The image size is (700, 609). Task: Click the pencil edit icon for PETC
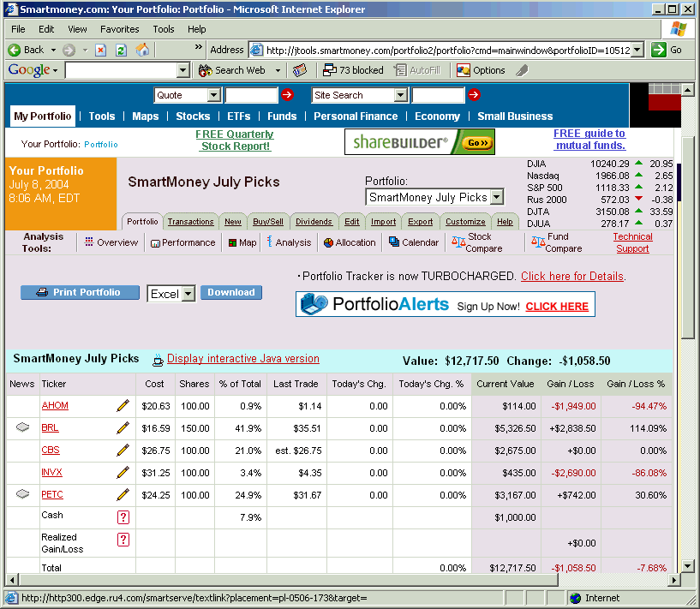[123, 495]
